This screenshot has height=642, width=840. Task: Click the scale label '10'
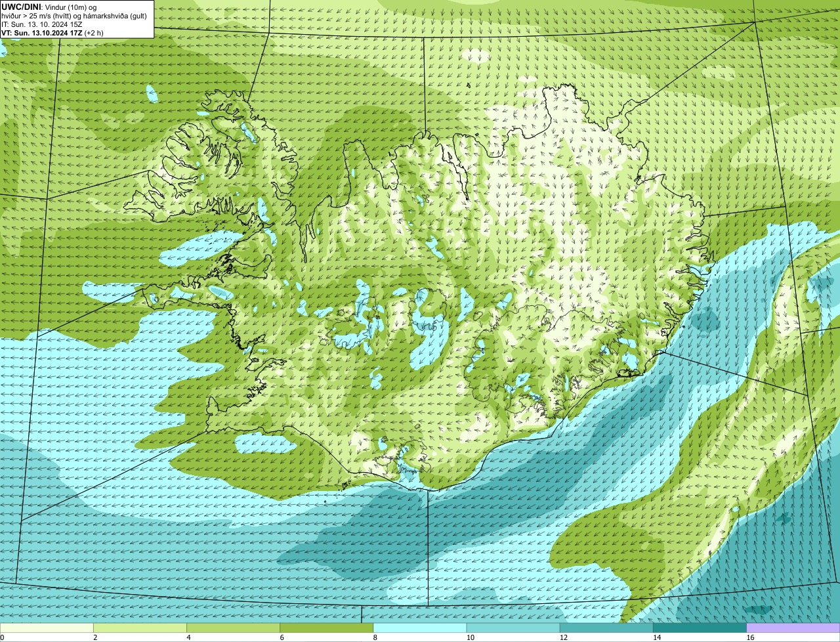coord(471,637)
